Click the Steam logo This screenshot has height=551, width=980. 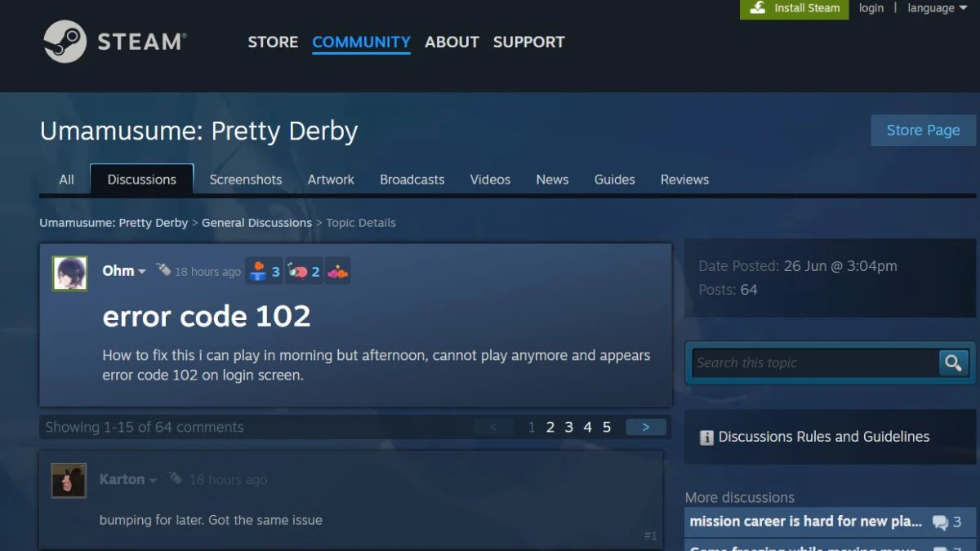click(x=115, y=42)
